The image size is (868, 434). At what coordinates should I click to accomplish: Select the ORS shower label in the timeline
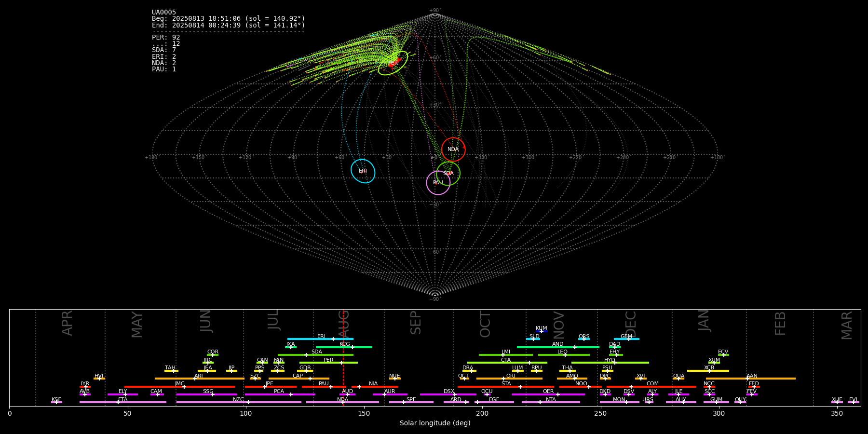pos(584,337)
